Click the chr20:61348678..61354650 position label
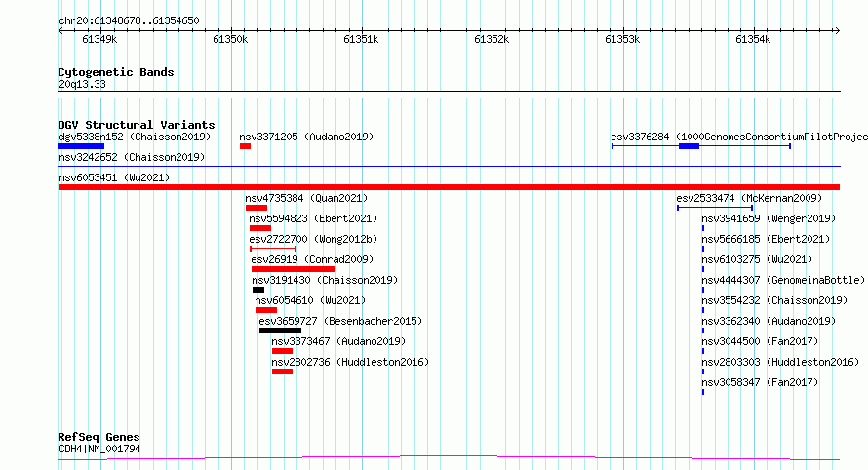 click(x=129, y=20)
